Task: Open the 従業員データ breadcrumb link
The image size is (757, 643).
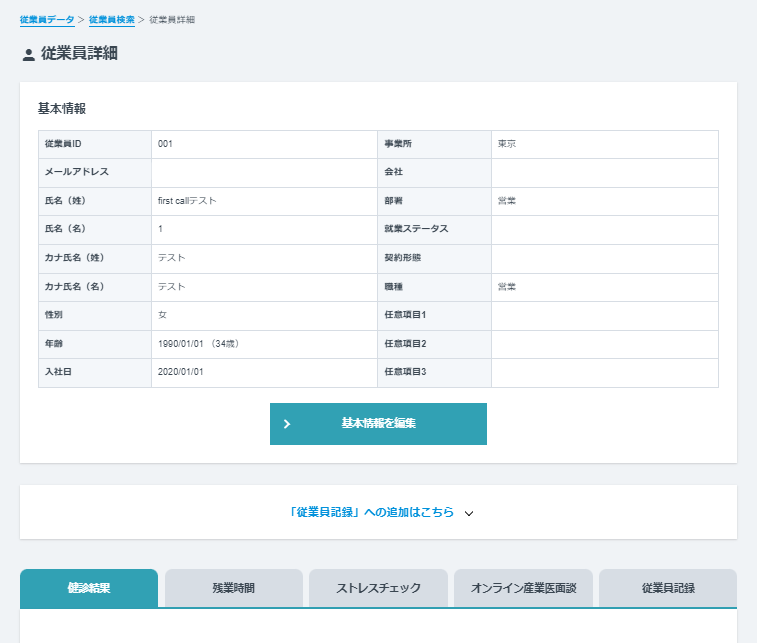Action: (47, 20)
